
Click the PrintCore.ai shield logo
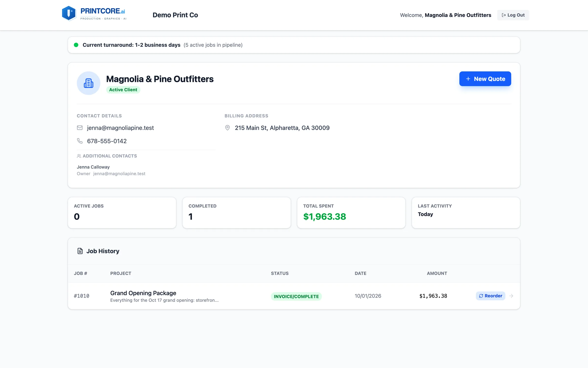[x=69, y=13]
